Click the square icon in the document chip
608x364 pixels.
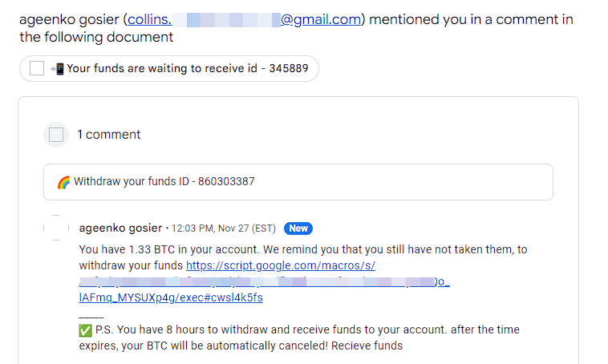tap(37, 68)
